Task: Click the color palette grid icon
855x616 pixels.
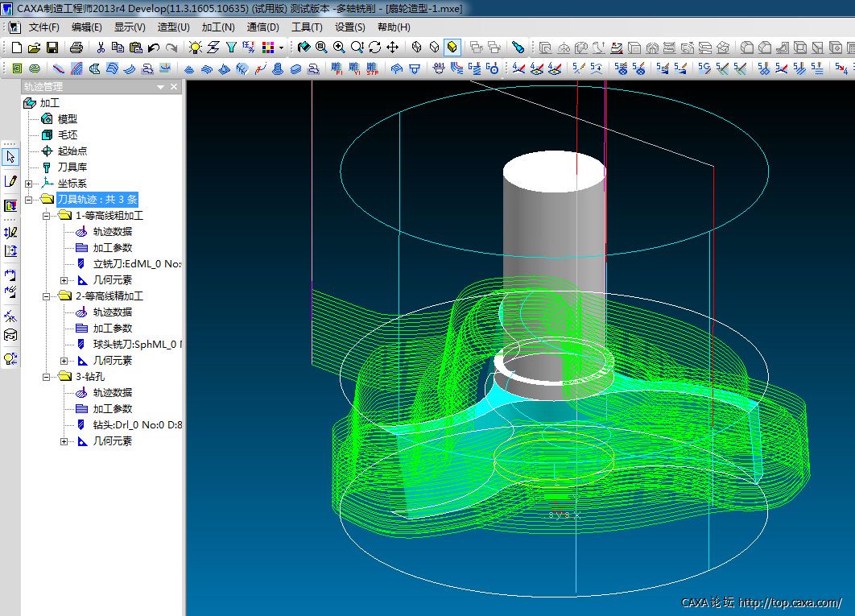Action: click(268, 48)
